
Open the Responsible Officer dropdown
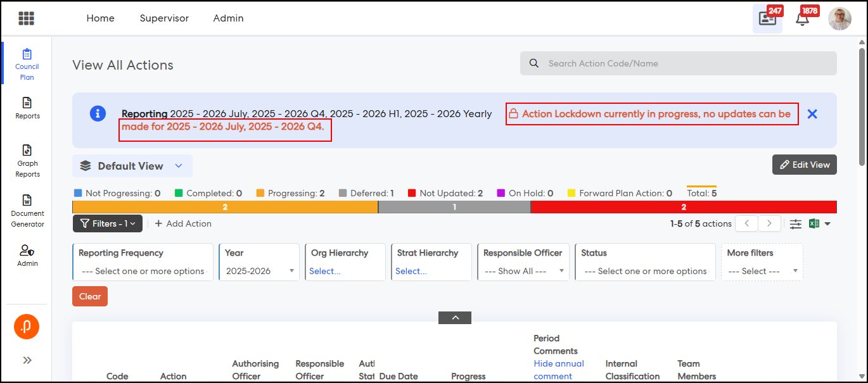523,271
